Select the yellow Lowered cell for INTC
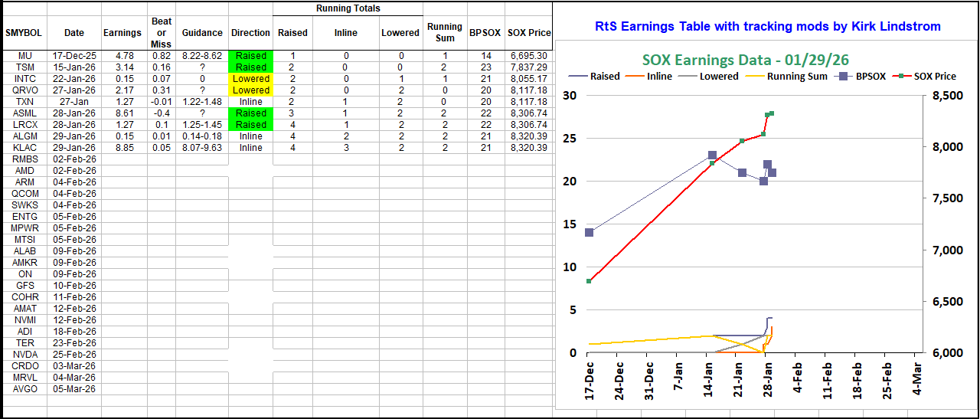The image size is (980, 419). (x=251, y=79)
